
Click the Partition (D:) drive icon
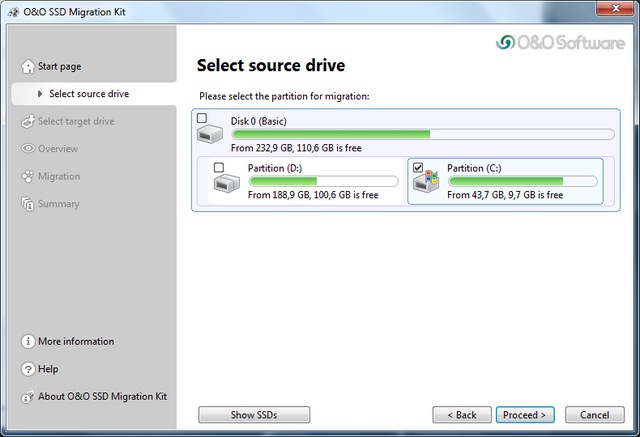tap(227, 182)
